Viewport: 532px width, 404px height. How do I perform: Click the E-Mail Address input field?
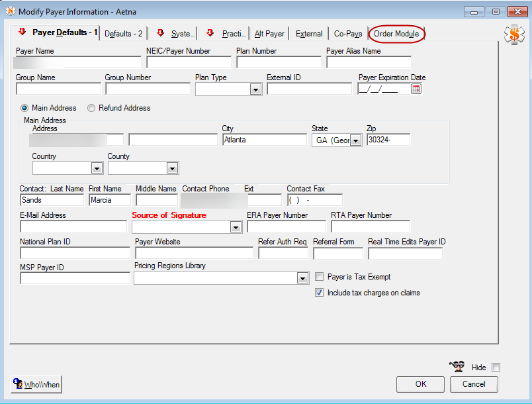[x=73, y=227]
